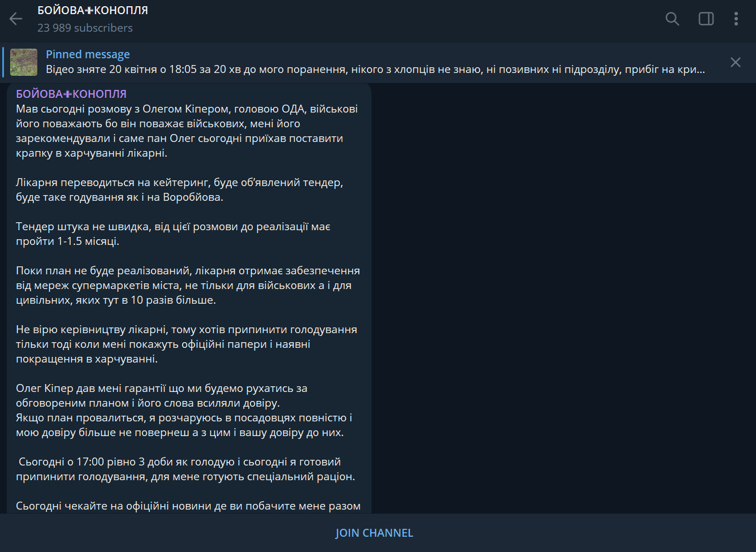Click paragraph starting 'Не вірю керівництву лікарні'
Screen dimensions: 756x552
[187, 344]
